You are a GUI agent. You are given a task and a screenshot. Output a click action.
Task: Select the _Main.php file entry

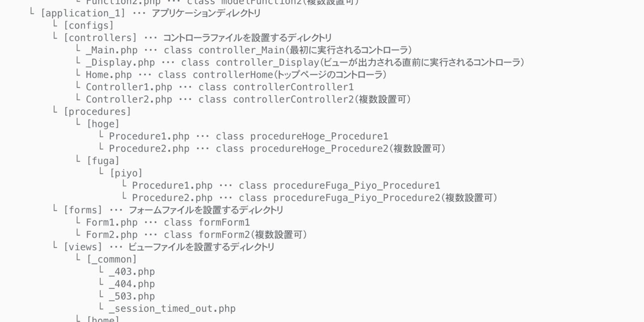pos(112,50)
